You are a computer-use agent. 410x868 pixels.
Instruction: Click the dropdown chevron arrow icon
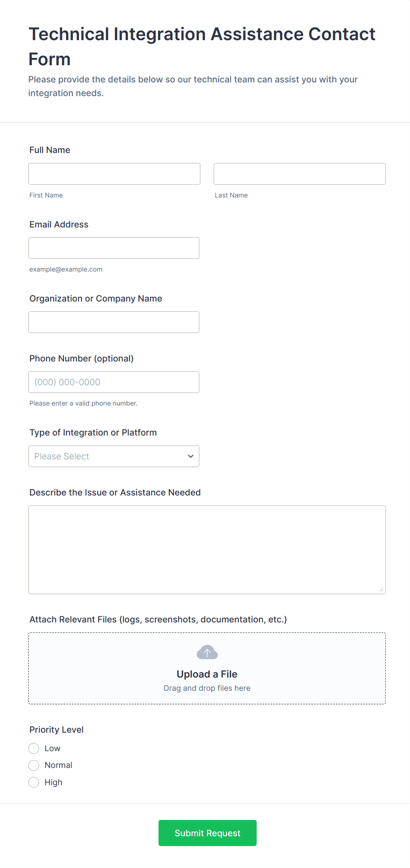190,456
